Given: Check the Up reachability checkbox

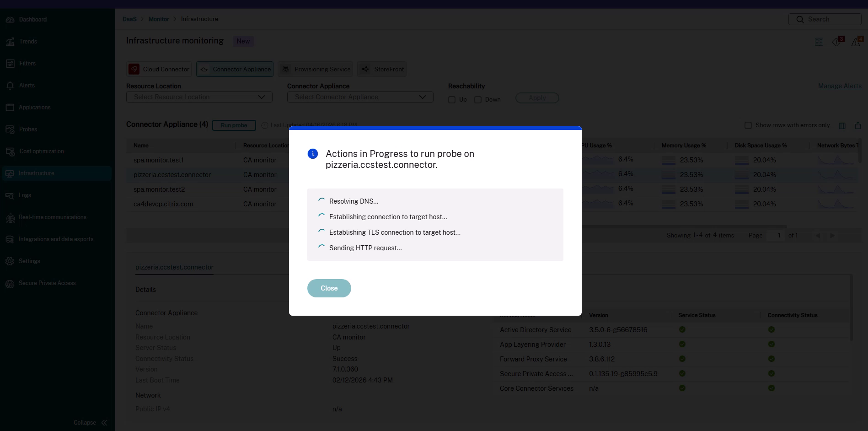Looking at the screenshot, I should [x=452, y=100].
